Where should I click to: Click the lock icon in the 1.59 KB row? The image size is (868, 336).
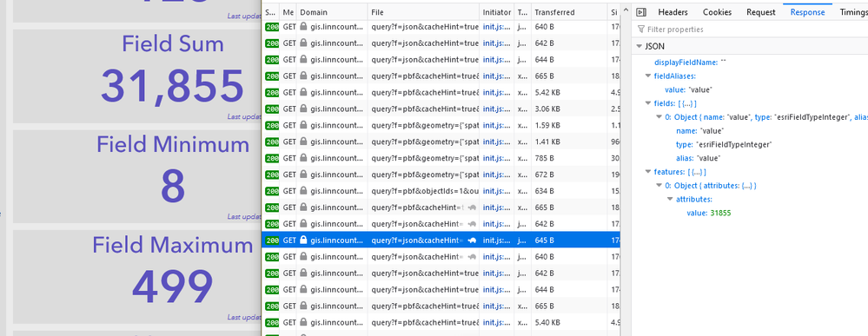tap(303, 125)
